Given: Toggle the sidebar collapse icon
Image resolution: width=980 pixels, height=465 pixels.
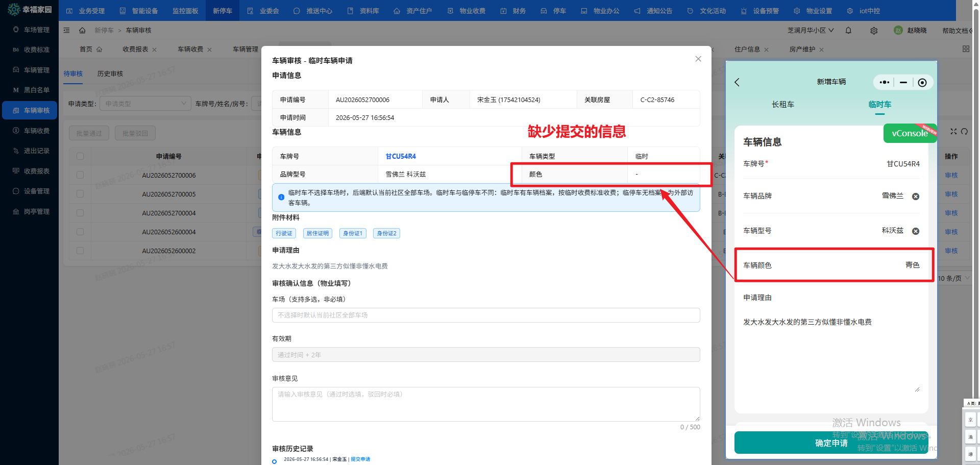Looking at the screenshot, I should tap(66, 31).
